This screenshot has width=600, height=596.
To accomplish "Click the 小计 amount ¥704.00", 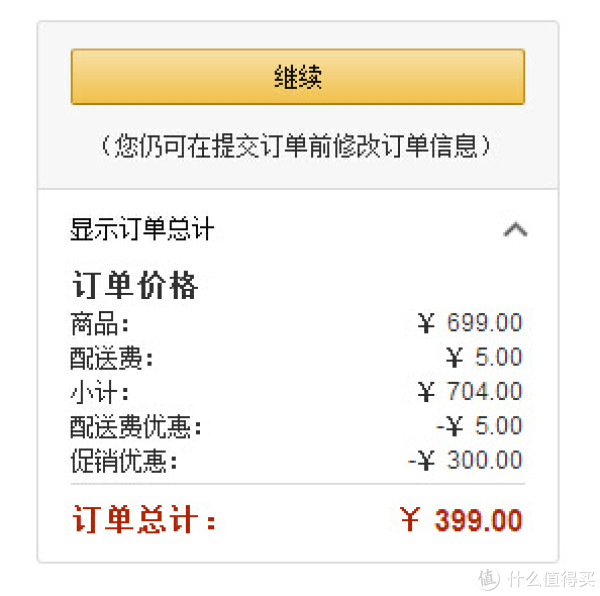I will tap(470, 391).
